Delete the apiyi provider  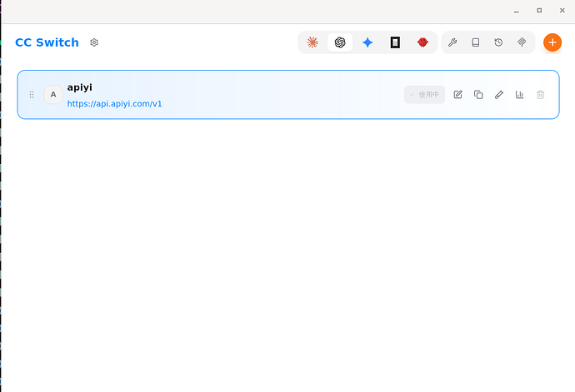(540, 95)
